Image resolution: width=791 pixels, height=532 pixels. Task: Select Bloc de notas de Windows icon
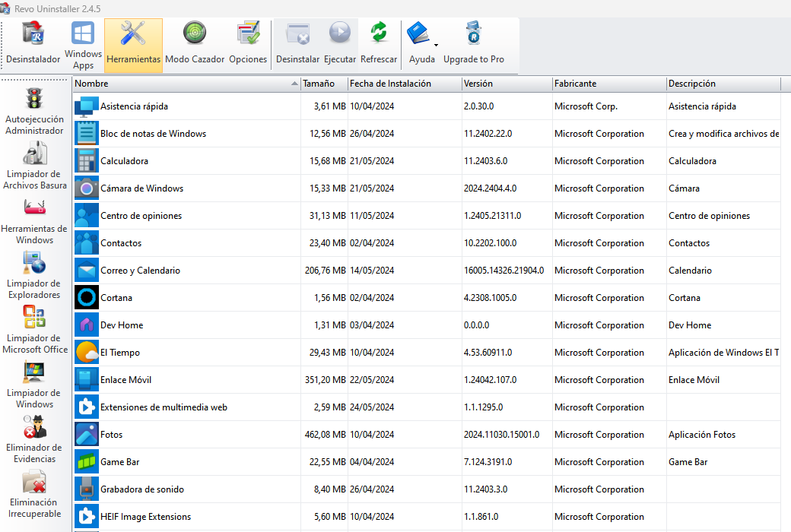86,134
